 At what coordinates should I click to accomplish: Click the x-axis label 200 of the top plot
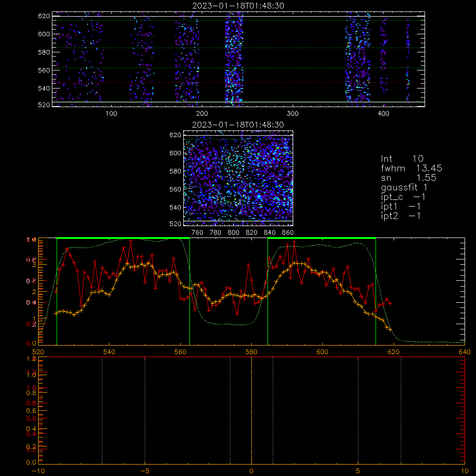point(202,114)
